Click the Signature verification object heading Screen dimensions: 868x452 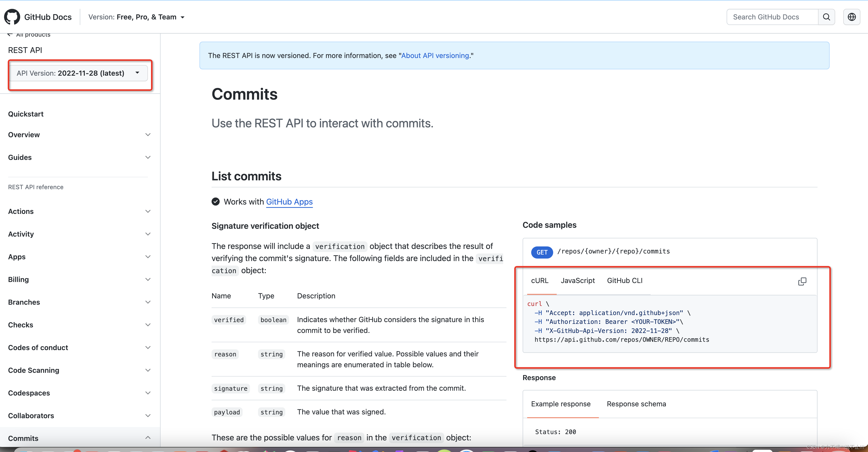[x=265, y=226]
